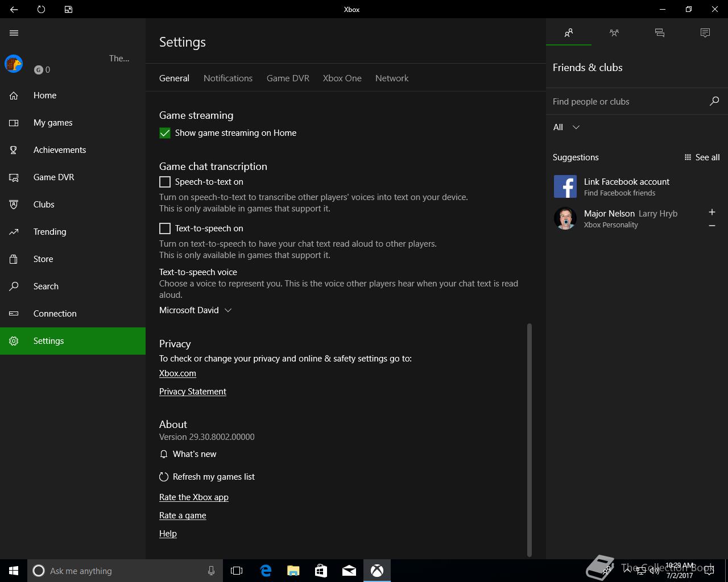Expand the All filter dropdown
The height and width of the screenshot is (582, 728).
point(566,127)
